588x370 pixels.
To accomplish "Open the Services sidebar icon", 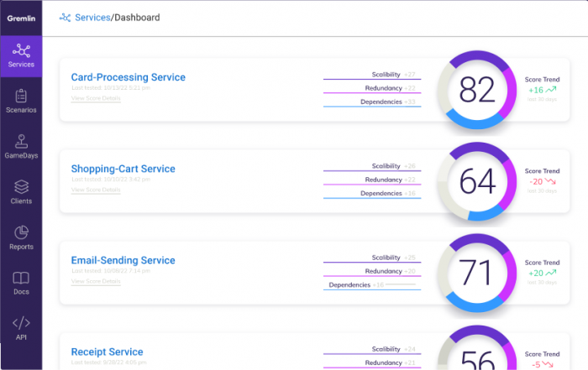I will click(21, 51).
